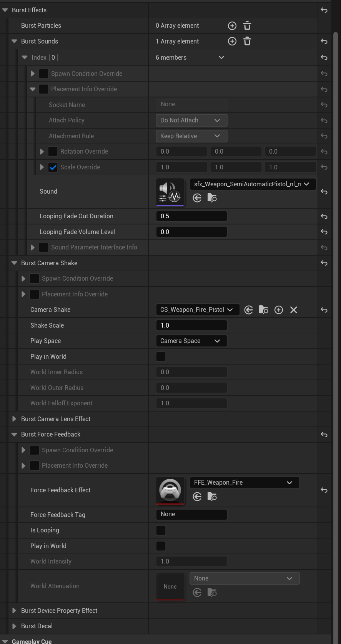341x644 pixels.
Task: Reset Camera Shake property to default
Action: click(x=324, y=310)
